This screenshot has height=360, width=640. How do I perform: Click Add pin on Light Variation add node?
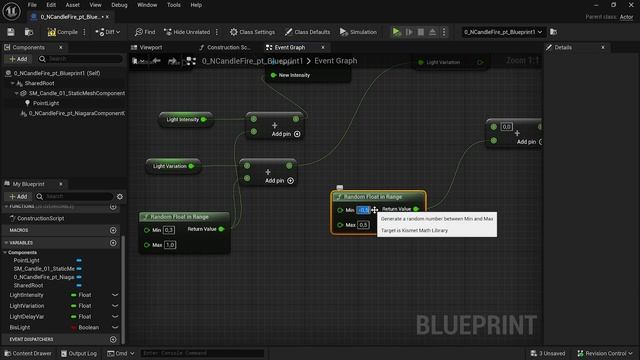279,181
